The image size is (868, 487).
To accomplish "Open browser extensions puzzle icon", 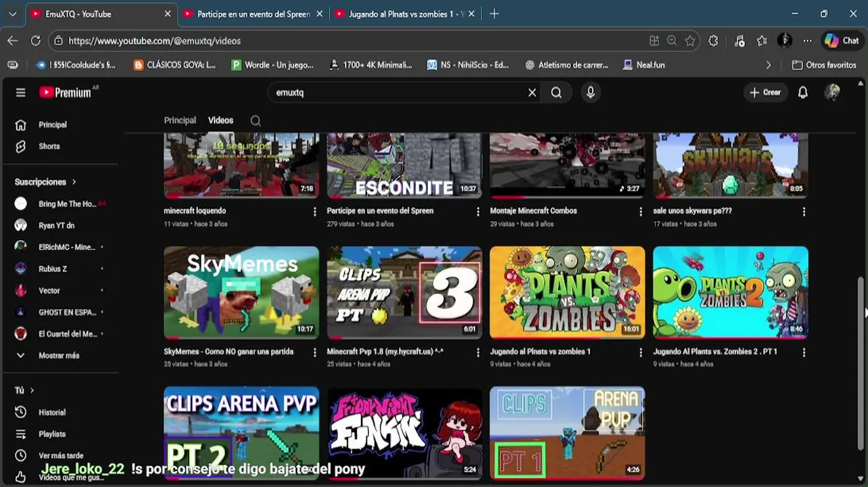I will 713,41.
